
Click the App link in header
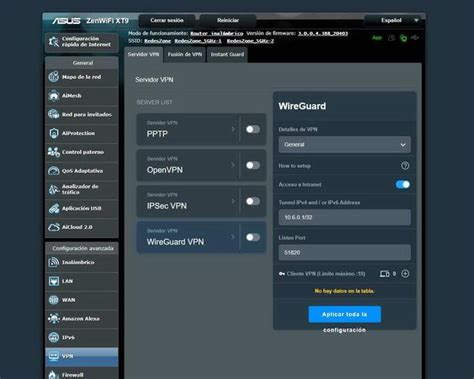click(377, 38)
